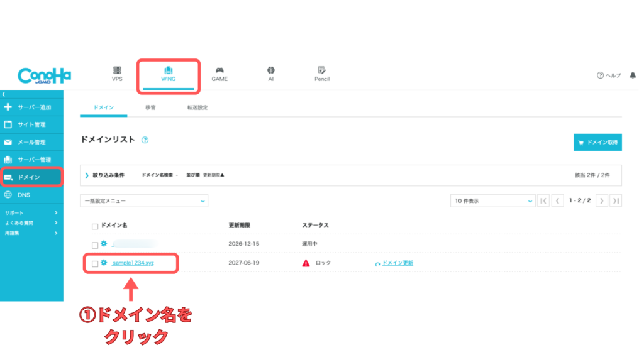Switch to the 転送設定 tab
The width and height of the screenshot is (644, 362).
tap(197, 107)
